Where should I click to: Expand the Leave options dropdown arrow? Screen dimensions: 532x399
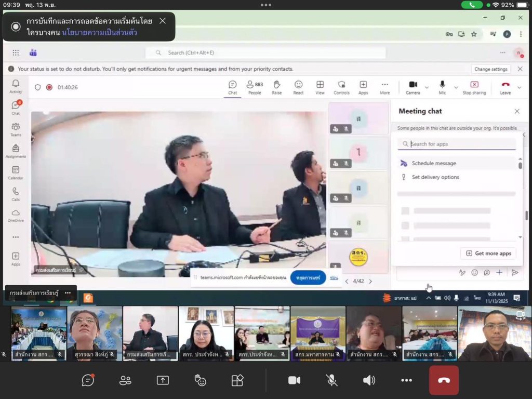coord(519,87)
